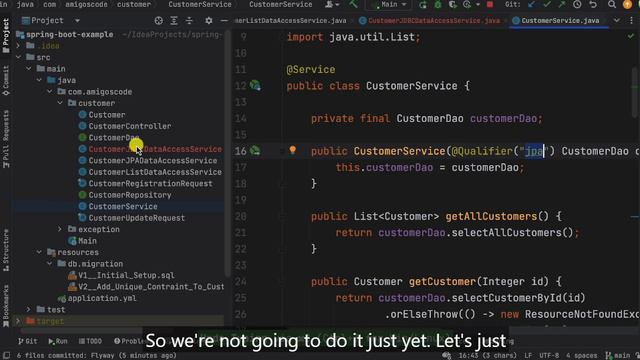Start debugging with the bug icon
640x360 pixels.
438,5
